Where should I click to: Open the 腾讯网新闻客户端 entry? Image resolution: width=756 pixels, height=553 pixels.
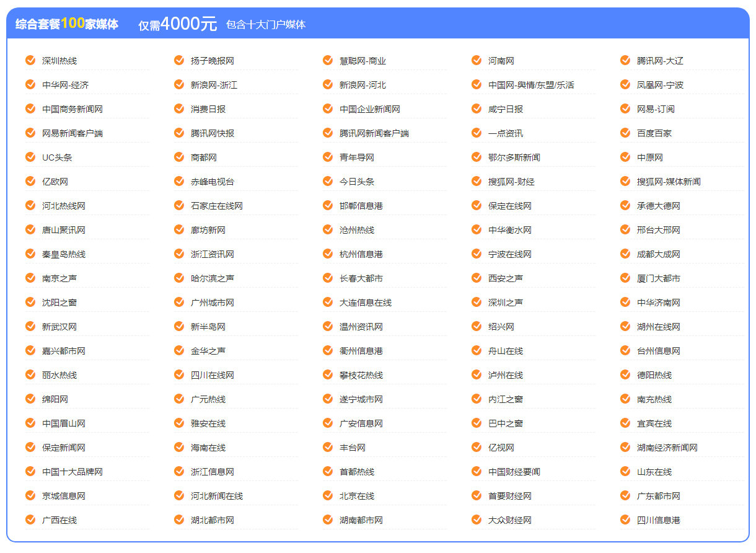pos(374,133)
